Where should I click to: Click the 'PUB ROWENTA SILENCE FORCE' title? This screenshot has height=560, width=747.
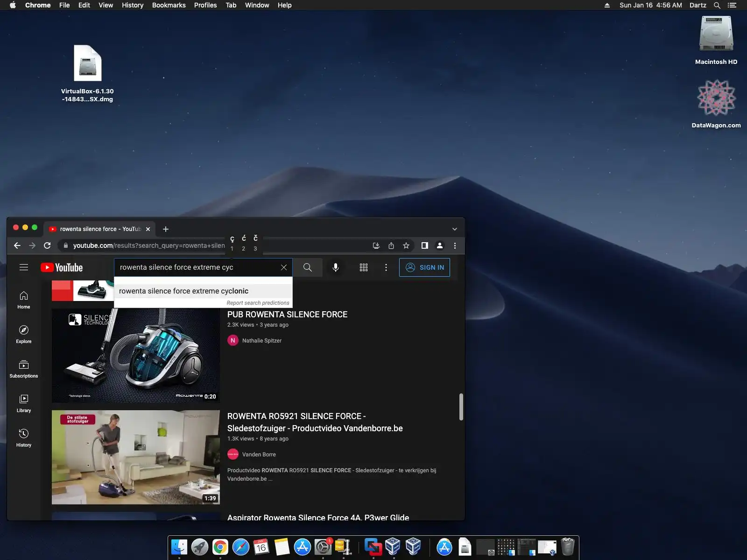287,315
